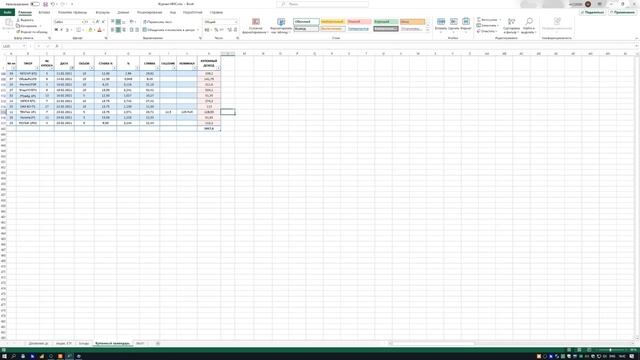This screenshot has width=640, height=360.
Task: Switch to the Формулы ribbon tab
Action: (x=102, y=12)
